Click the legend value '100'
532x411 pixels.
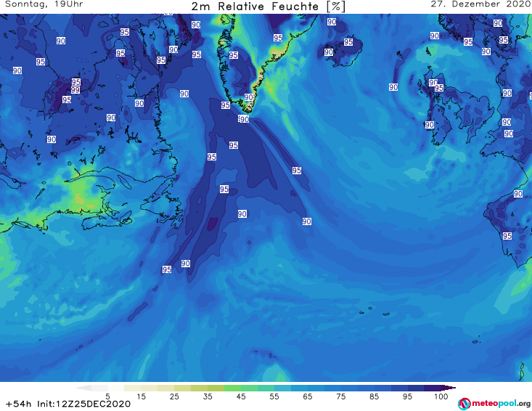pyautogui.click(x=441, y=396)
